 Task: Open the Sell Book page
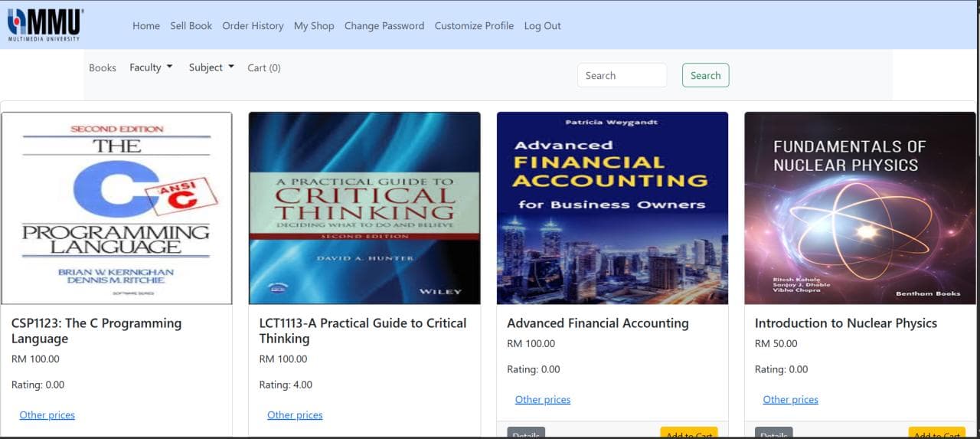point(191,26)
